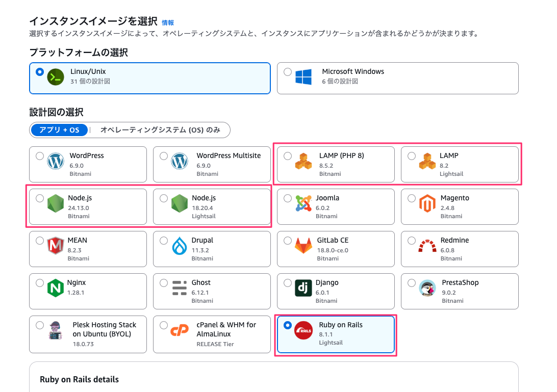Click the GitLab CE fox icon

[303, 245]
